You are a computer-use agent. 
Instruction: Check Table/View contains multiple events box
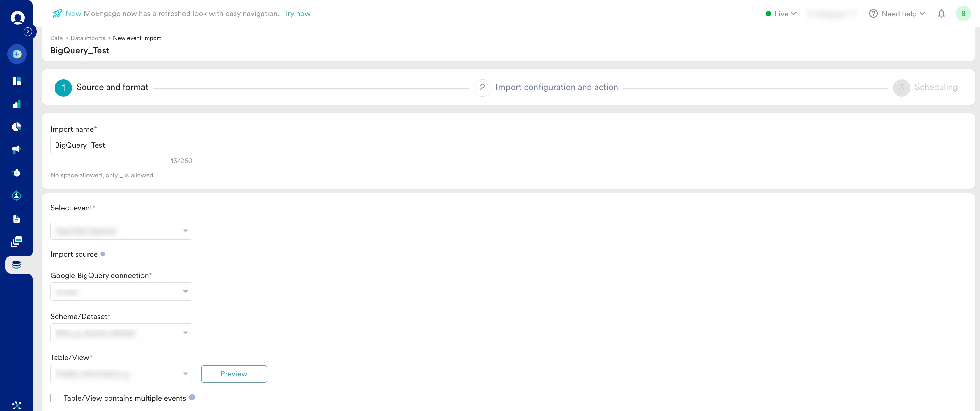point(55,398)
